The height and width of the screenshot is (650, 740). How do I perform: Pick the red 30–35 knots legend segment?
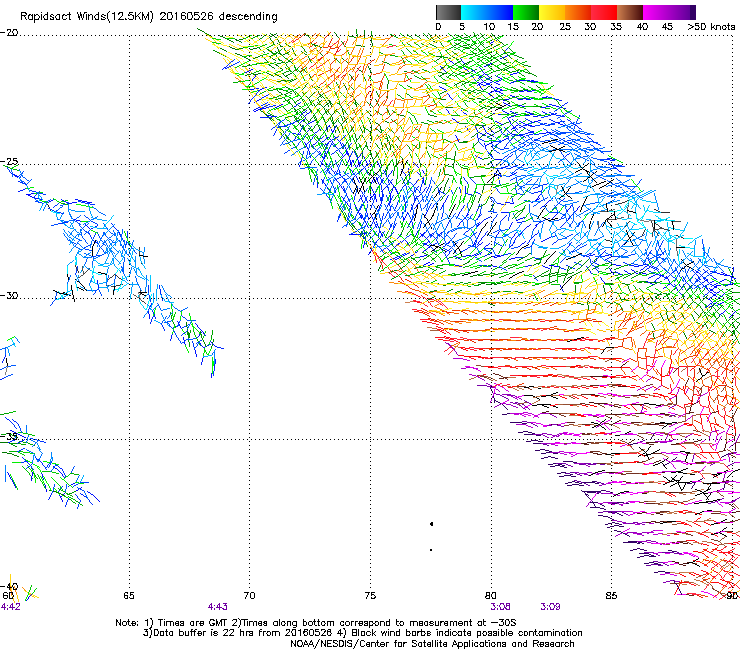[604, 12]
